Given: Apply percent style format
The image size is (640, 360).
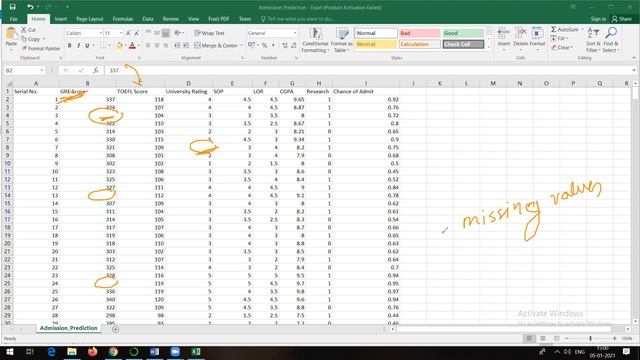Looking at the screenshot, I should [x=264, y=45].
